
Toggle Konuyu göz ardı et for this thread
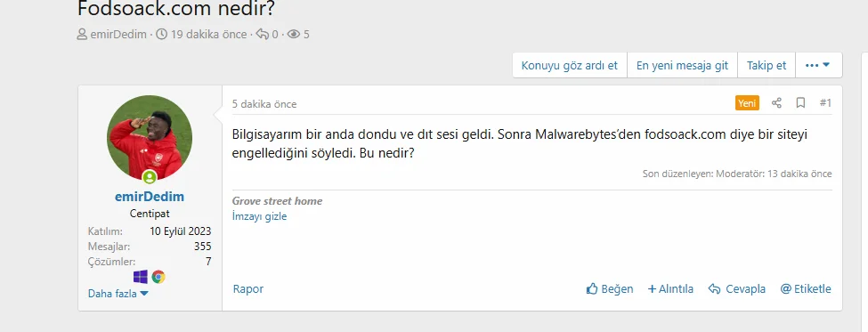[x=570, y=65]
